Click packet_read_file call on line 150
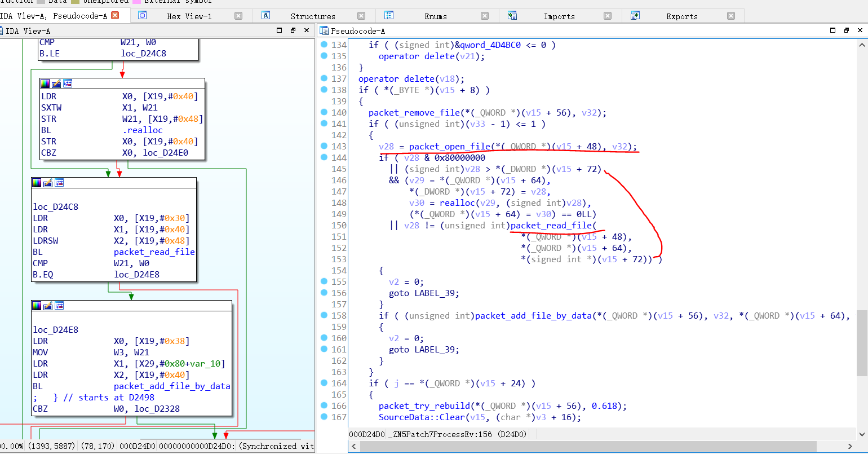This screenshot has width=868, height=454. [x=551, y=225]
